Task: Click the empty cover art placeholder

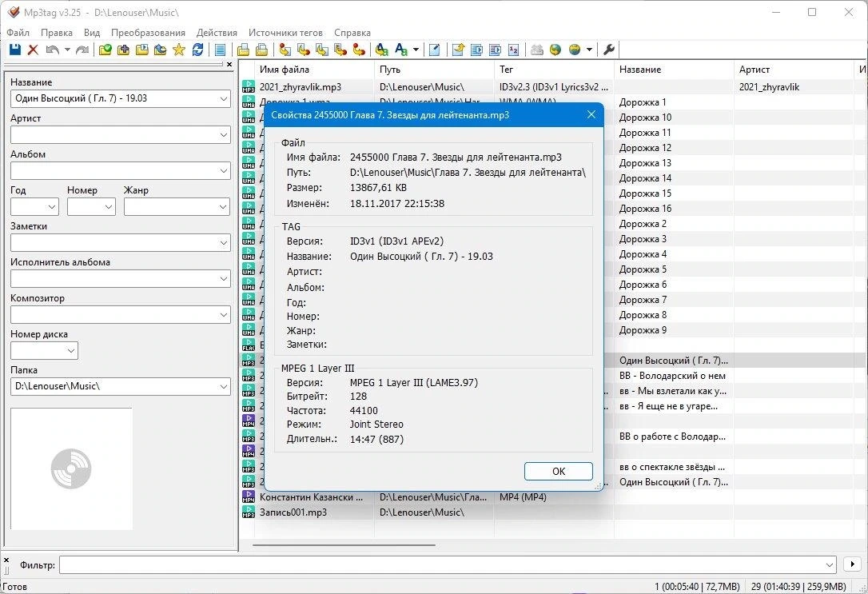Action: click(71, 469)
